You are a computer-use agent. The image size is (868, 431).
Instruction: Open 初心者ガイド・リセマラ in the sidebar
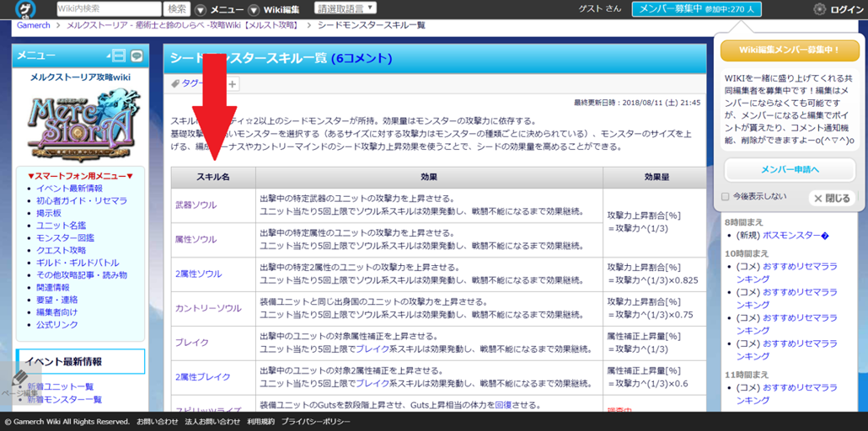click(x=82, y=201)
